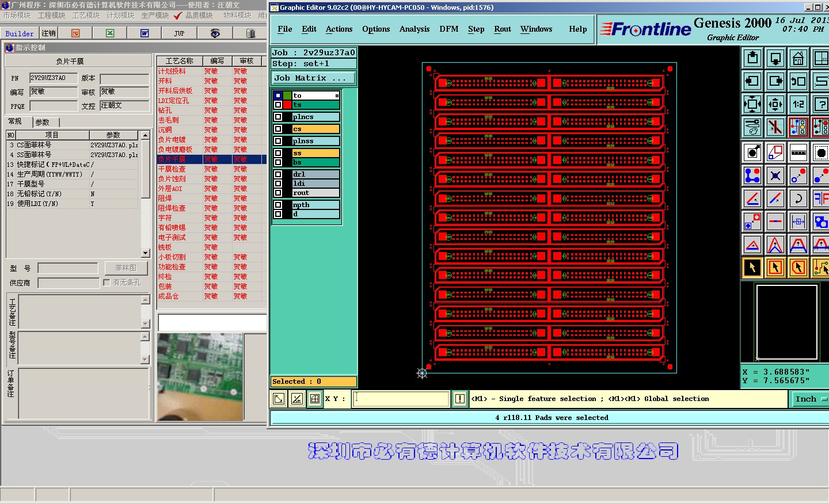Click the question mark help icon

(x=820, y=104)
